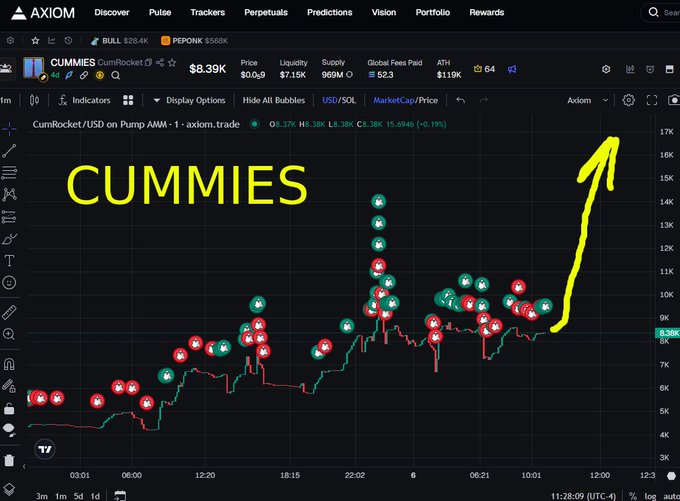Click the price alert clock icon

(650, 69)
